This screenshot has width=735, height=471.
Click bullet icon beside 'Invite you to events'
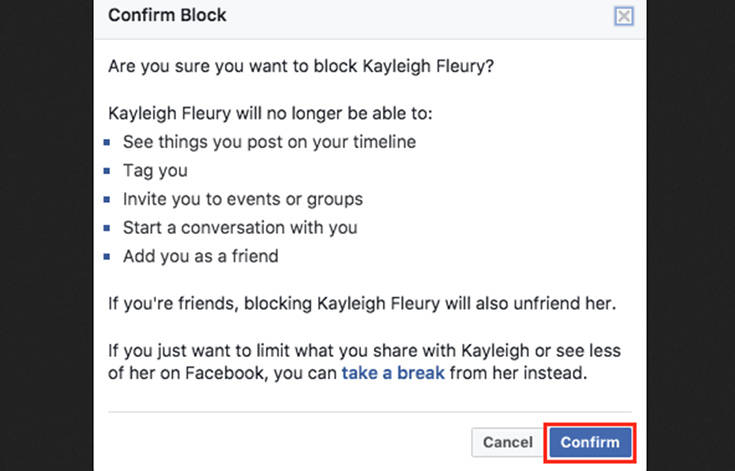107,199
